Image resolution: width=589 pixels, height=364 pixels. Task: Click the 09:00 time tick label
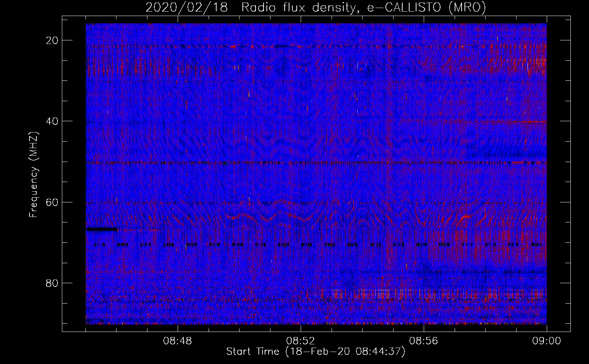click(546, 341)
